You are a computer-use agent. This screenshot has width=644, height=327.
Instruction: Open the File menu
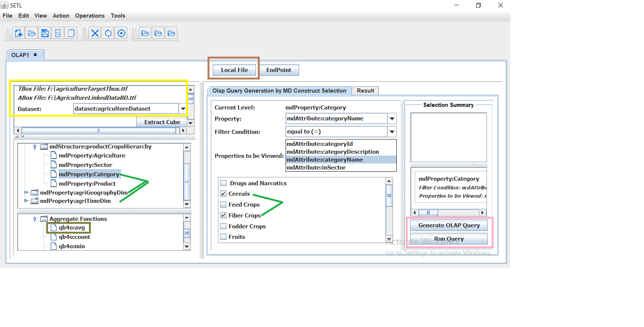(x=8, y=16)
